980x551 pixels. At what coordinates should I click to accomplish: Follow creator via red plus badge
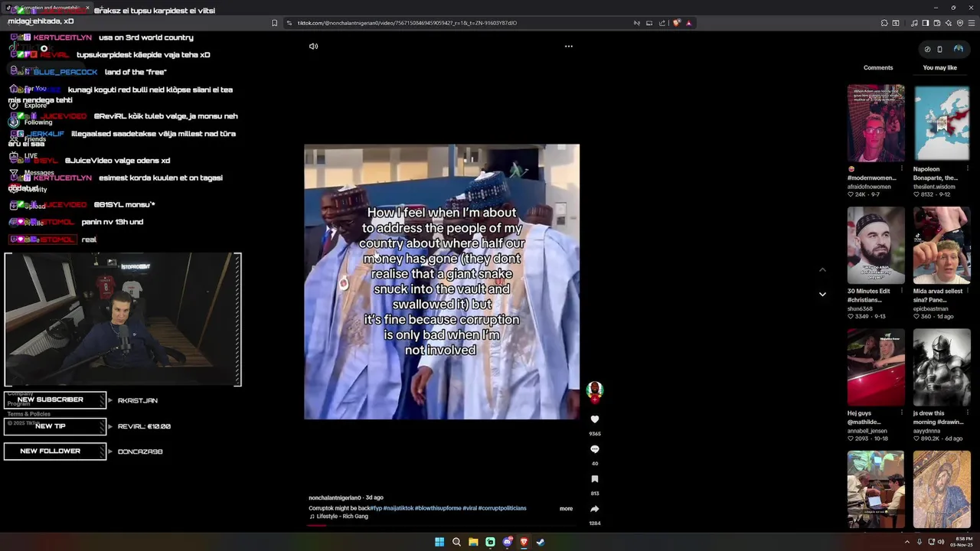(595, 399)
